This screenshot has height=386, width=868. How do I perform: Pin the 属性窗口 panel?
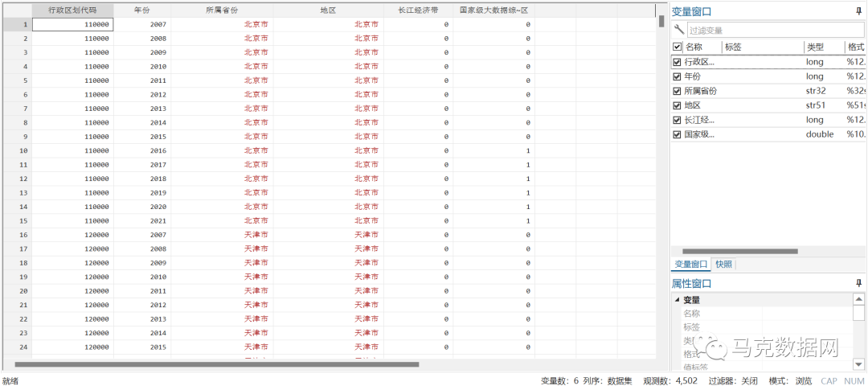(x=858, y=283)
